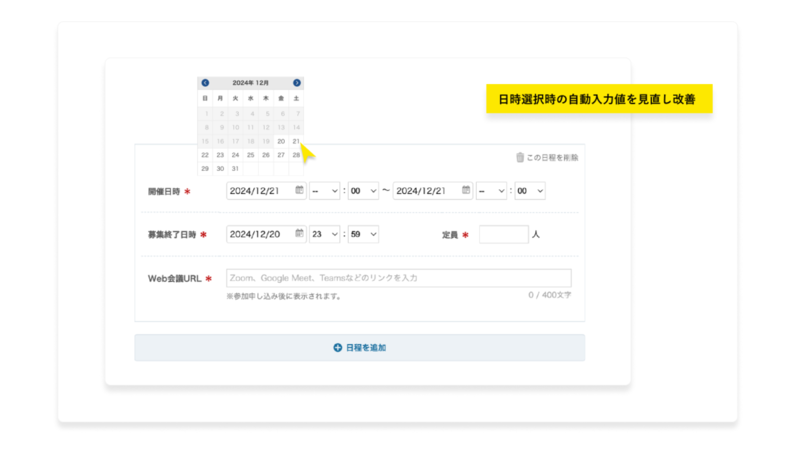This screenshot has height=454, width=800.
Task: Open calendar picker for 募集終了日時 date
Action: (299, 234)
